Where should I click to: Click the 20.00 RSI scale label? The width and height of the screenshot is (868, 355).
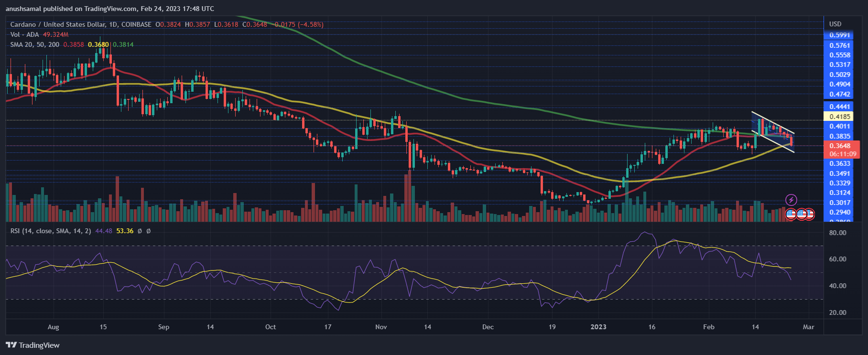pos(837,312)
